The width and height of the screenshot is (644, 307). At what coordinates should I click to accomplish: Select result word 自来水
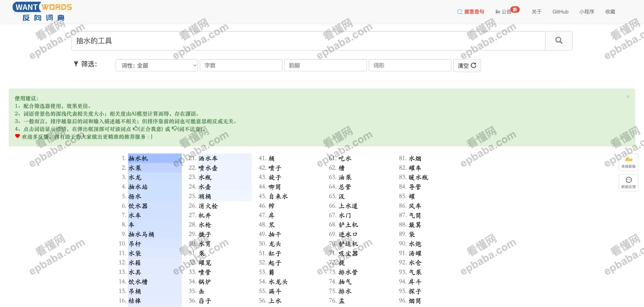278,197
